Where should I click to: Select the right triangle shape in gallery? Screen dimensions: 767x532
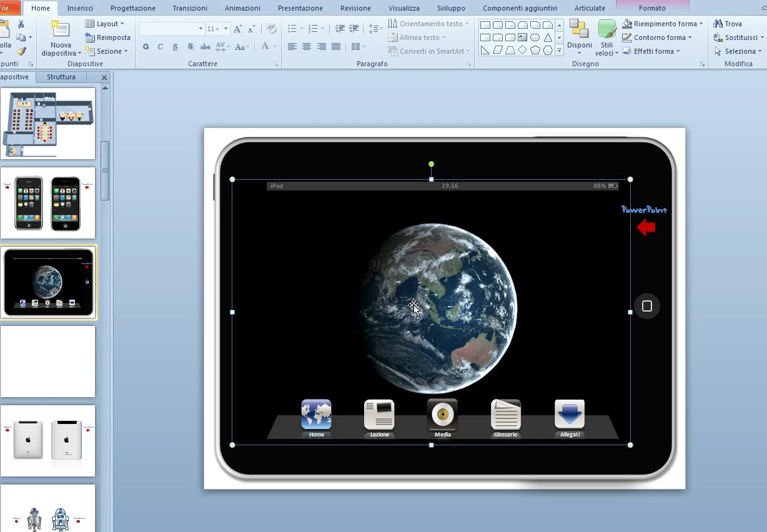[x=485, y=50]
